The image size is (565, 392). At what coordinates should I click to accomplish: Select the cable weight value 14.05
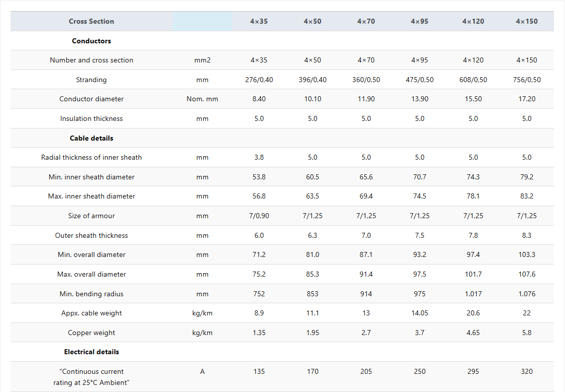click(419, 313)
